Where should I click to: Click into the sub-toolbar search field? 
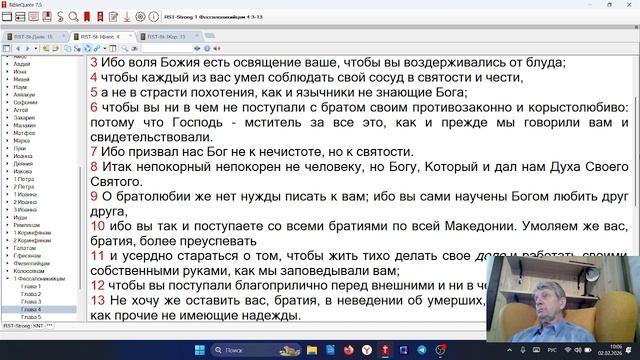167,49
